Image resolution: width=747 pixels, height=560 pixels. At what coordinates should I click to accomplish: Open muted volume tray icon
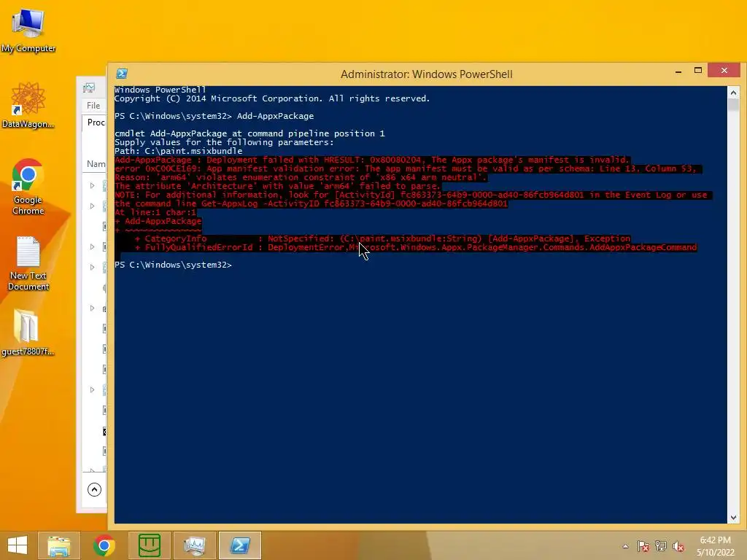pyautogui.click(x=678, y=546)
